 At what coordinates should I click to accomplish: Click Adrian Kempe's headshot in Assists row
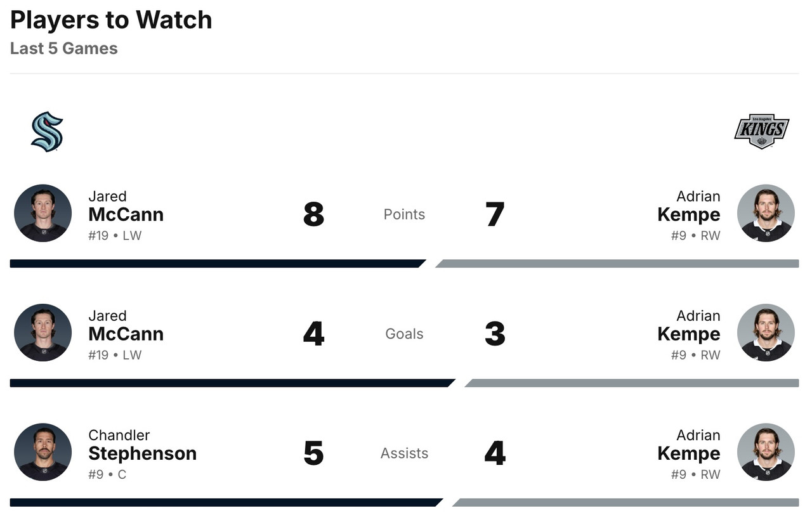(766, 452)
